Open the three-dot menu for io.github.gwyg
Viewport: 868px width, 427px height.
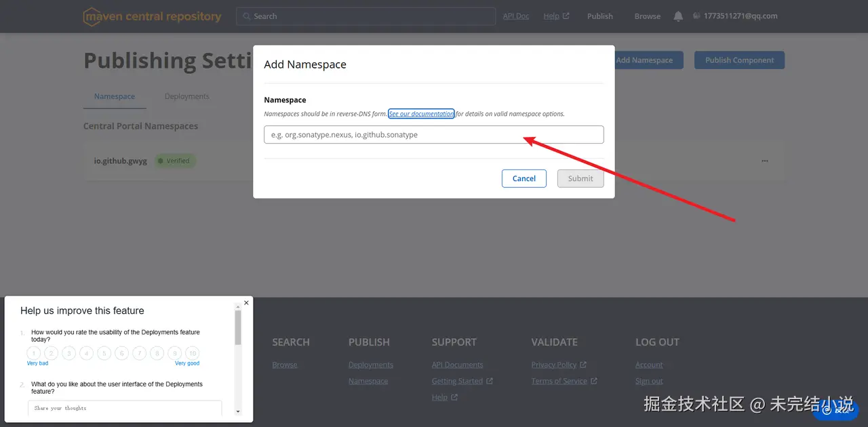(765, 161)
